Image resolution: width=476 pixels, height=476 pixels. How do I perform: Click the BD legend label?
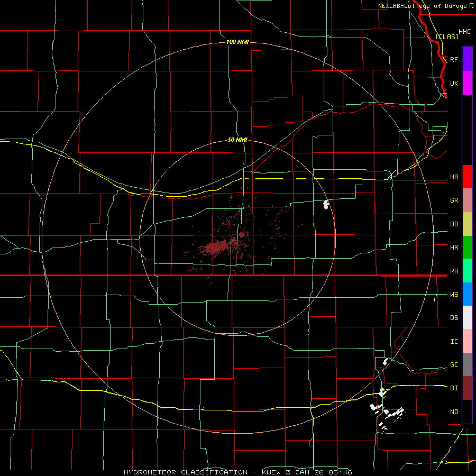pos(454,224)
